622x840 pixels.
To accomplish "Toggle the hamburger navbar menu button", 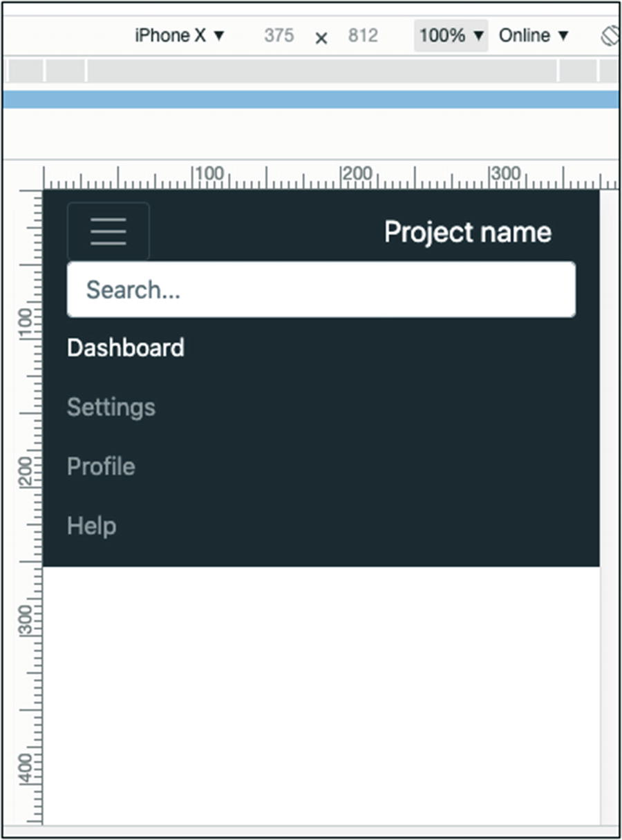I will coord(108,231).
